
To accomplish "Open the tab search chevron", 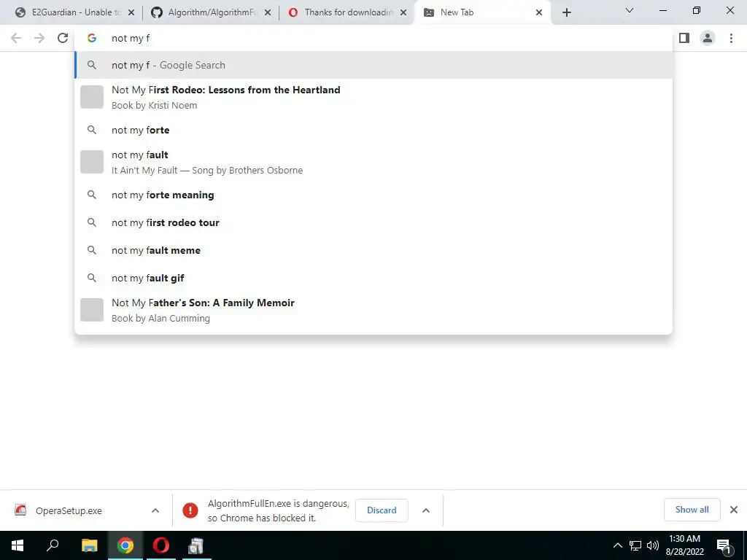I will [630, 10].
